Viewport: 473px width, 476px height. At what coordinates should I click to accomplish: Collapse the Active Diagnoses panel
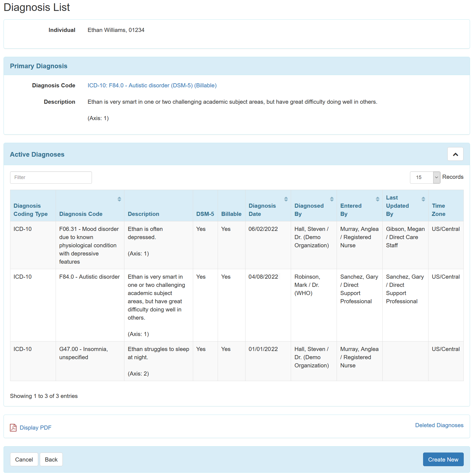(x=455, y=154)
